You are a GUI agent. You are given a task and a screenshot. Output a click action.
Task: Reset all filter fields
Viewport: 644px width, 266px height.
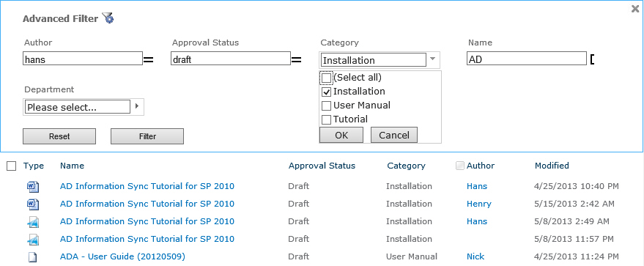[x=59, y=136]
